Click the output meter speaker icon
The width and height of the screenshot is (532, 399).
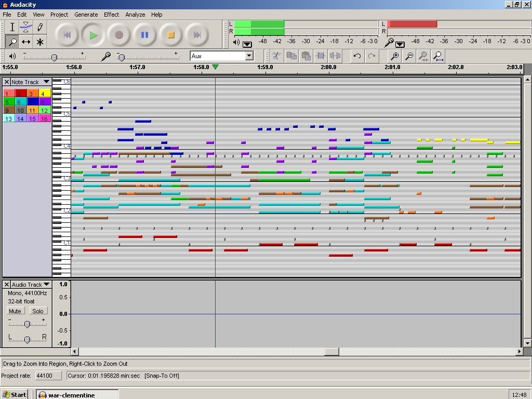click(x=236, y=43)
